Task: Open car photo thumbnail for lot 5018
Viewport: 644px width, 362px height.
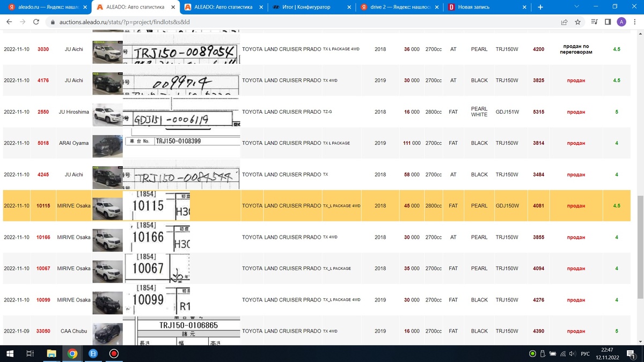Action: tap(107, 145)
